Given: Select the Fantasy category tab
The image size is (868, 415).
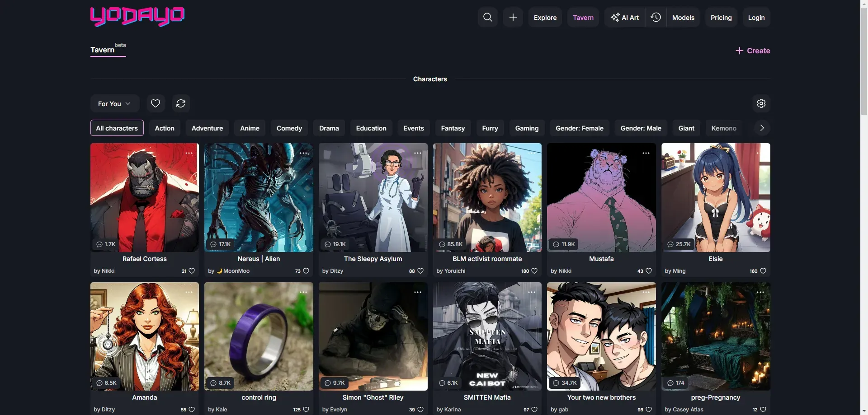Looking at the screenshot, I should (453, 128).
